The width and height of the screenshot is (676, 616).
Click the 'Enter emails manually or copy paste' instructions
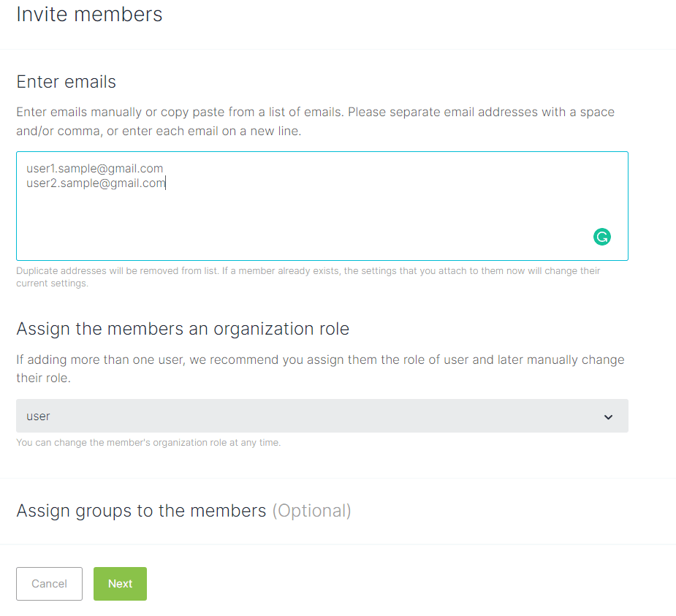(x=315, y=121)
